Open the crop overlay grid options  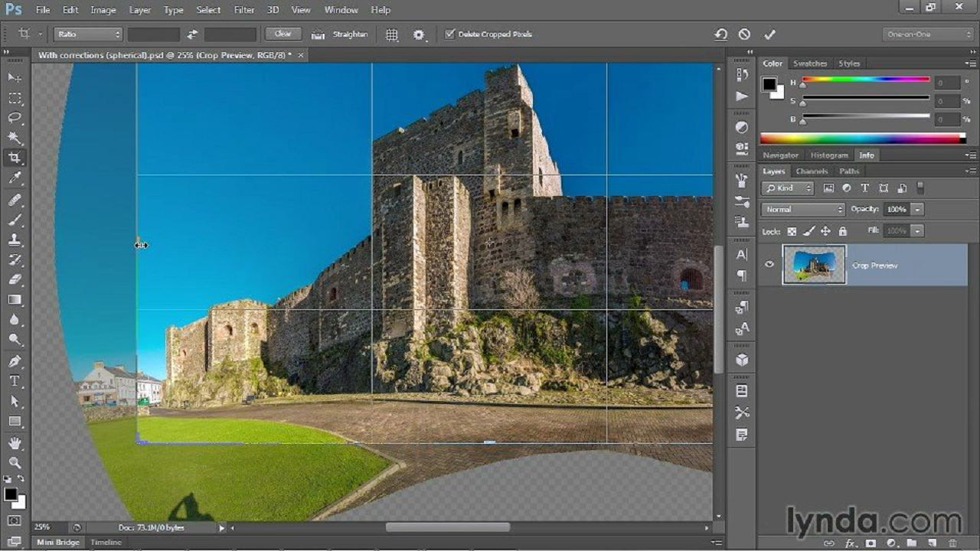tap(392, 34)
